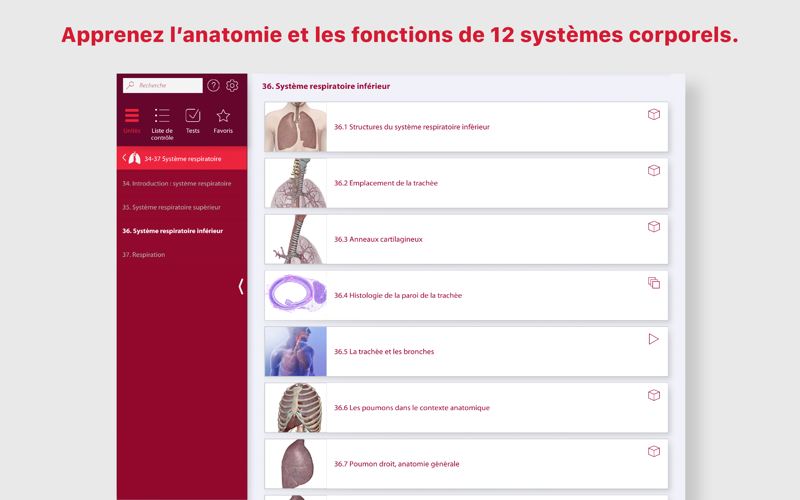The height and width of the screenshot is (500, 800).
Task: Open the slides icon for 36.4 Histologie
Action: (654, 283)
